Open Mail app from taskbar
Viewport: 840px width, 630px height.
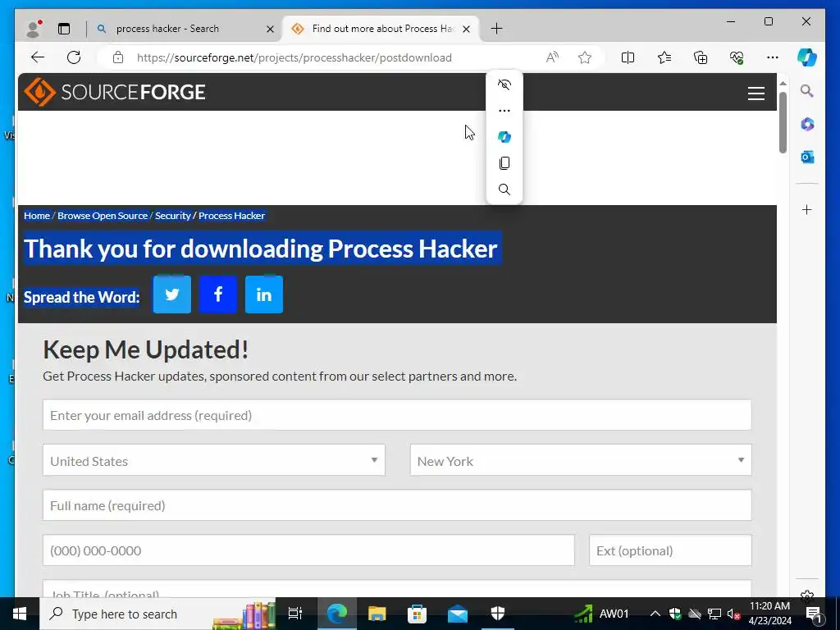[458, 614]
